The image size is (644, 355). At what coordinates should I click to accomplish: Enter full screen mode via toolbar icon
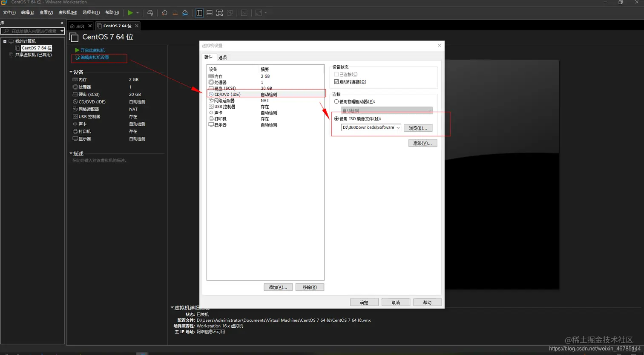coord(220,13)
